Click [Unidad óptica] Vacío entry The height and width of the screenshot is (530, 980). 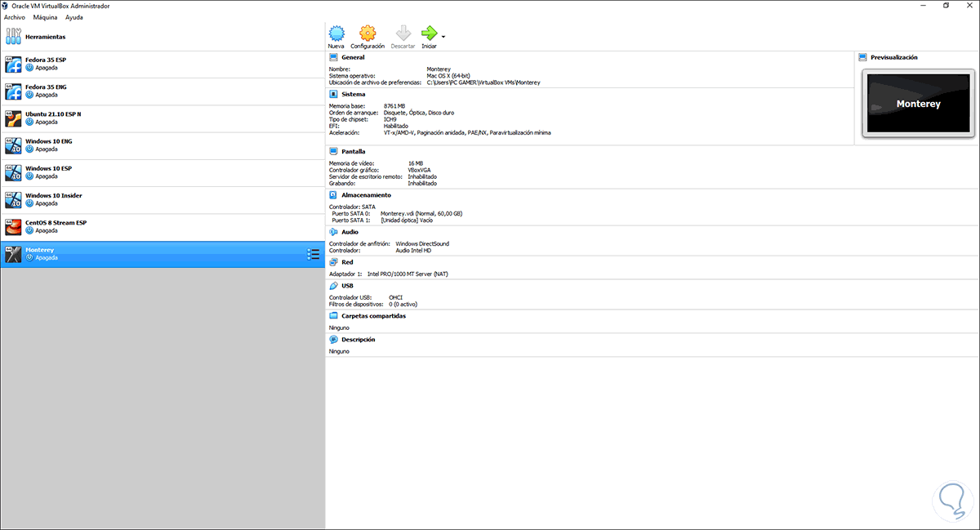[407, 220]
